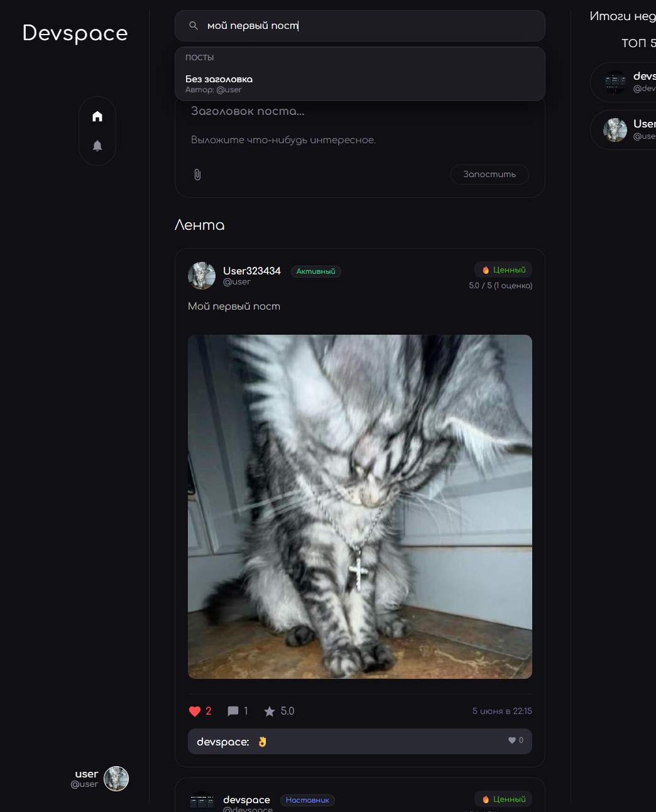
Task: Click the devspace comment row
Action: 360,742
